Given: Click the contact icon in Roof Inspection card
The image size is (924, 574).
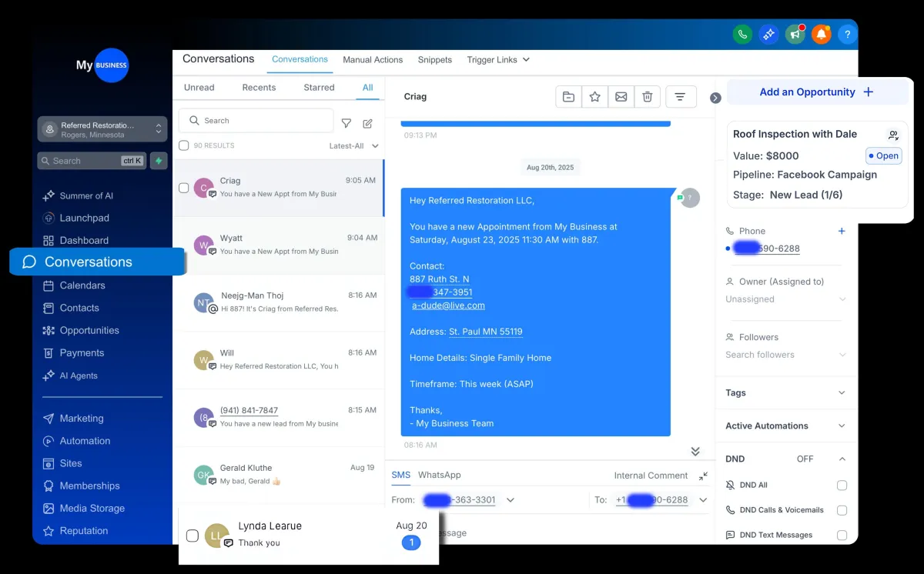Looking at the screenshot, I should [x=893, y=135].
